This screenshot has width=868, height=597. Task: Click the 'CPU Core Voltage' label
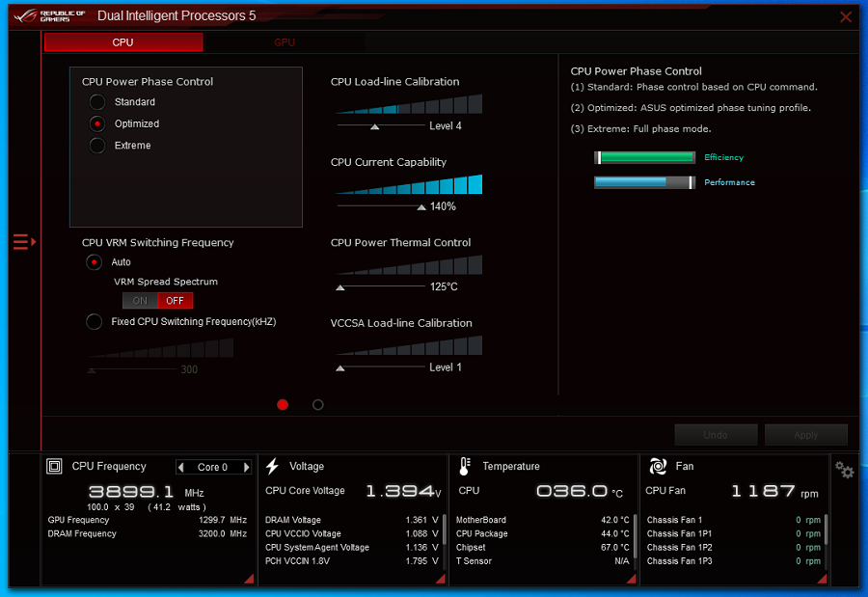[305, 491]
